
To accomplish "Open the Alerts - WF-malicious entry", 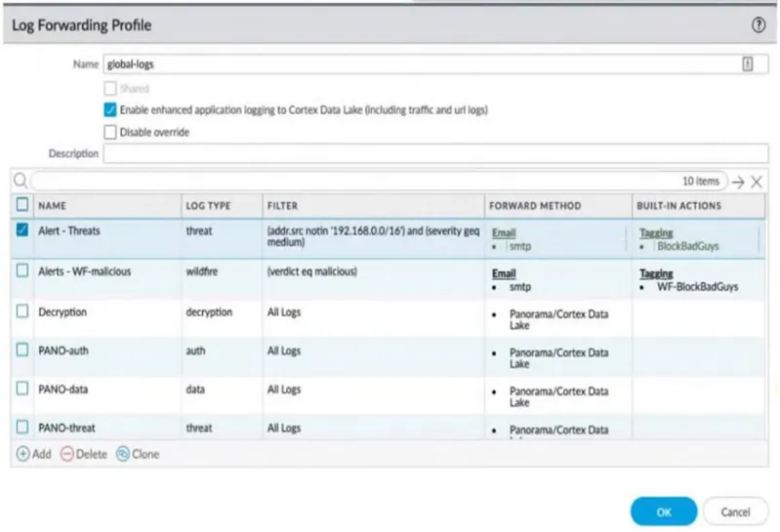I will coord(85,271).
